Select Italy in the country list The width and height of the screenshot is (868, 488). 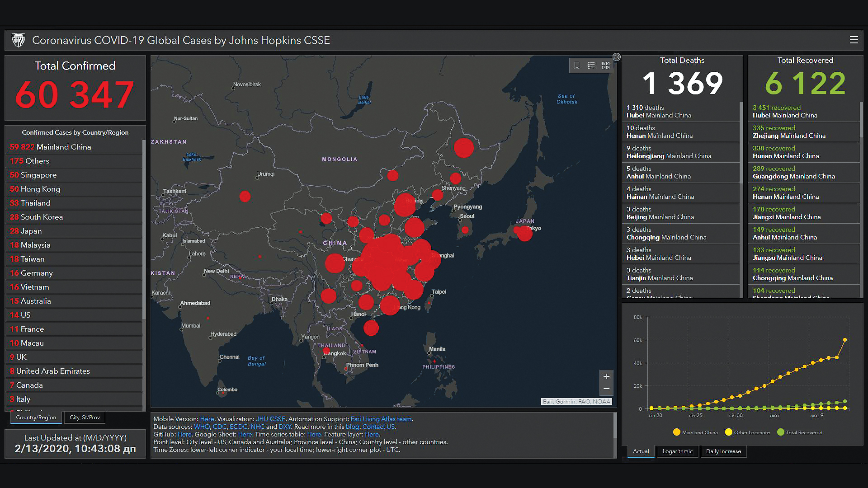73,399
